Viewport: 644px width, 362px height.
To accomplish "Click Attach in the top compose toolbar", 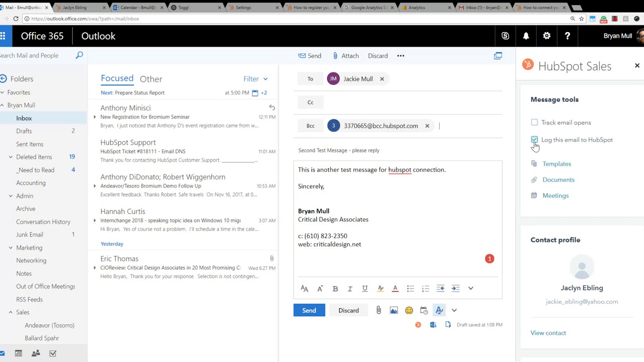I will click(346, 56).
